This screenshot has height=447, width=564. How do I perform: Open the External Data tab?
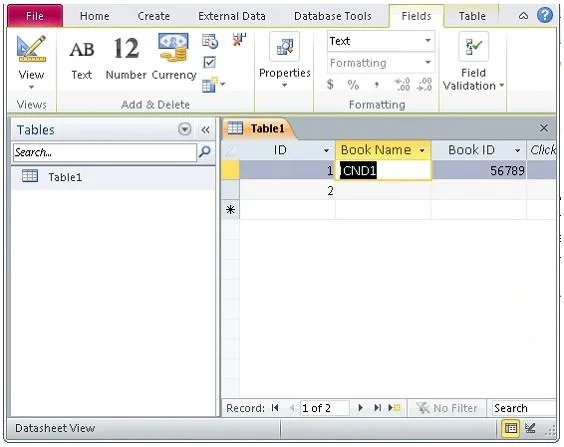[232, 16]
